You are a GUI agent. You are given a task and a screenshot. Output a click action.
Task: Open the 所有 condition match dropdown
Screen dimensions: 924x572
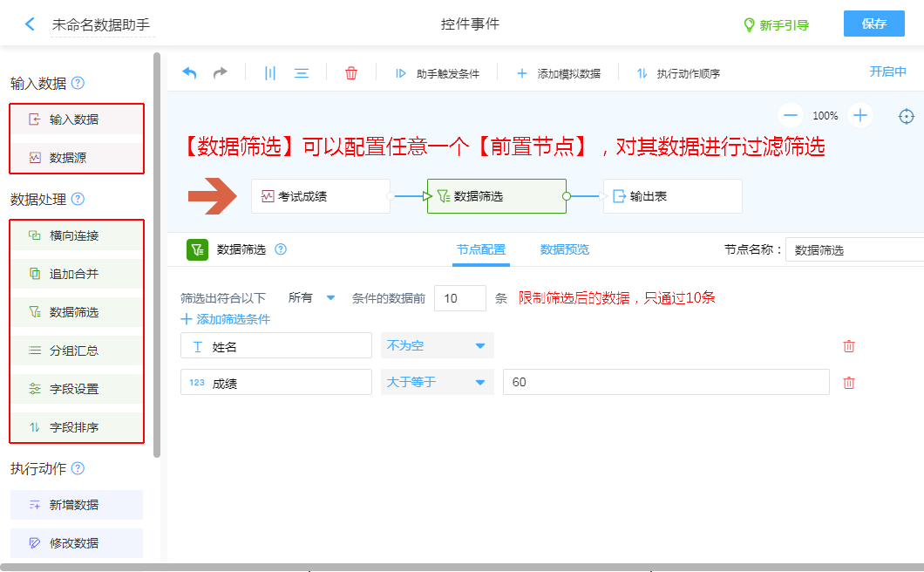tap(311, 298)
